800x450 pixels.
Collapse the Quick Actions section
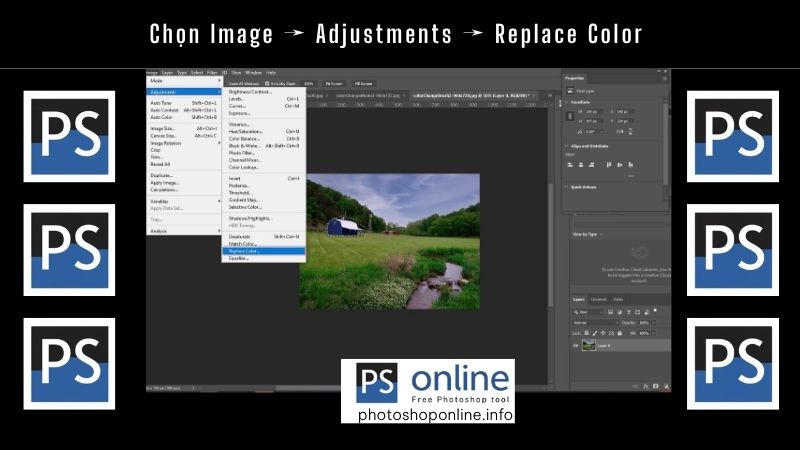[x=566, y=187]
